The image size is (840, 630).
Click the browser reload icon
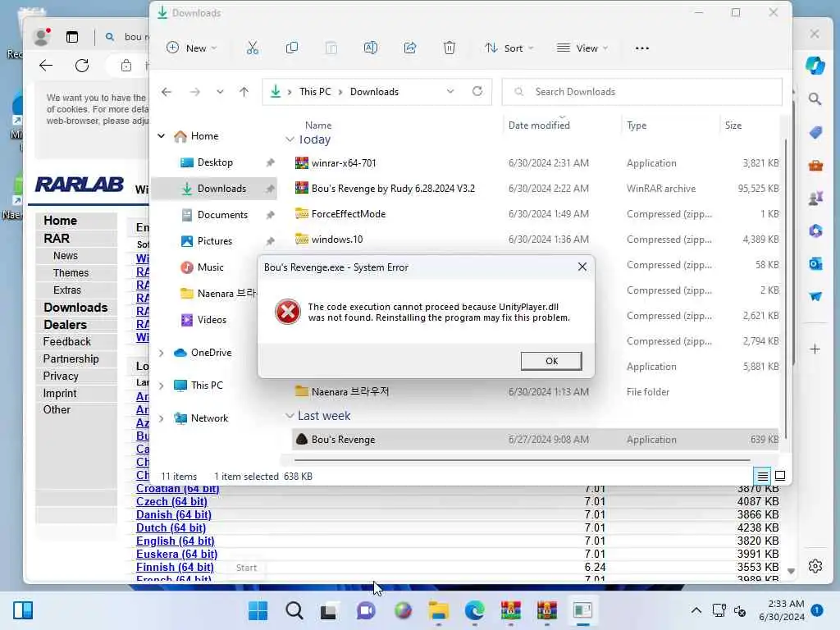coord(82,66)
